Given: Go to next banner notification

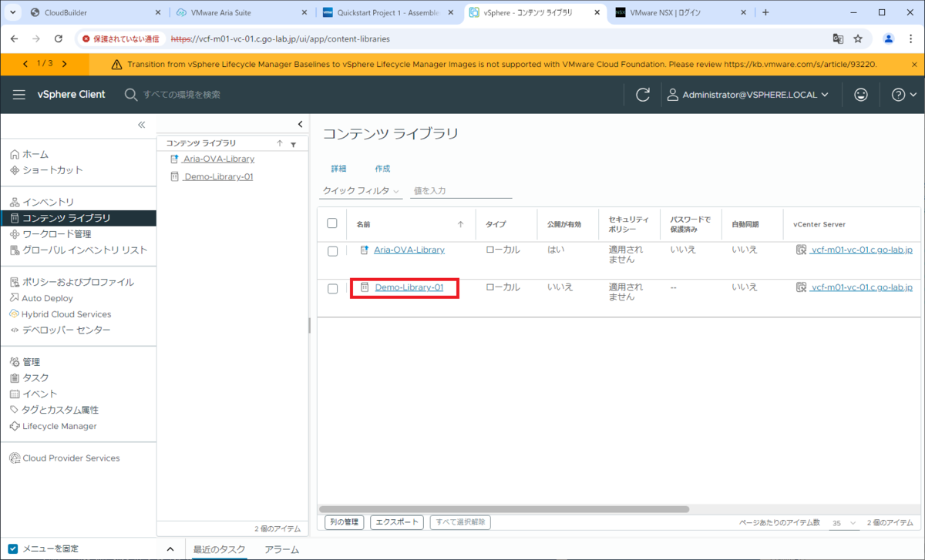Looking at the screenshot, I should point(64,64).
